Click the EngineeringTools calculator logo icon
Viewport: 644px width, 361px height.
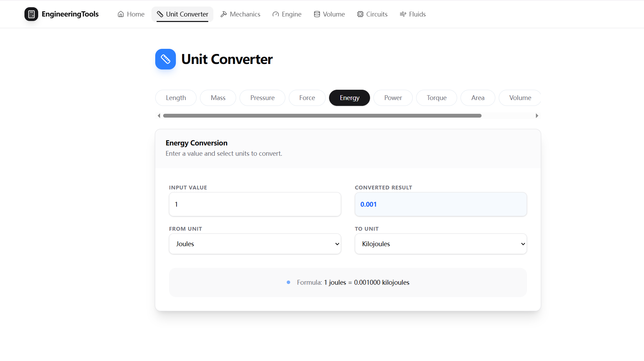pos(31,14)
